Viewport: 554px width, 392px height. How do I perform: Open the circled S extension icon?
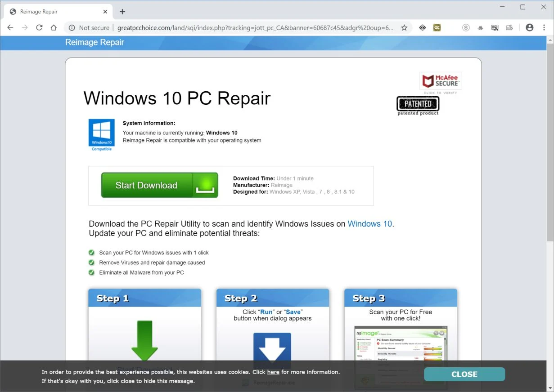pos(466,27)
